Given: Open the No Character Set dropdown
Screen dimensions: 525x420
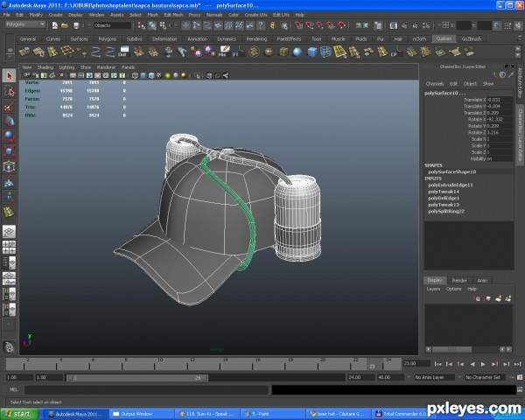Looking at the screenshot, I should pyautogui.click(x=486, y=377).
